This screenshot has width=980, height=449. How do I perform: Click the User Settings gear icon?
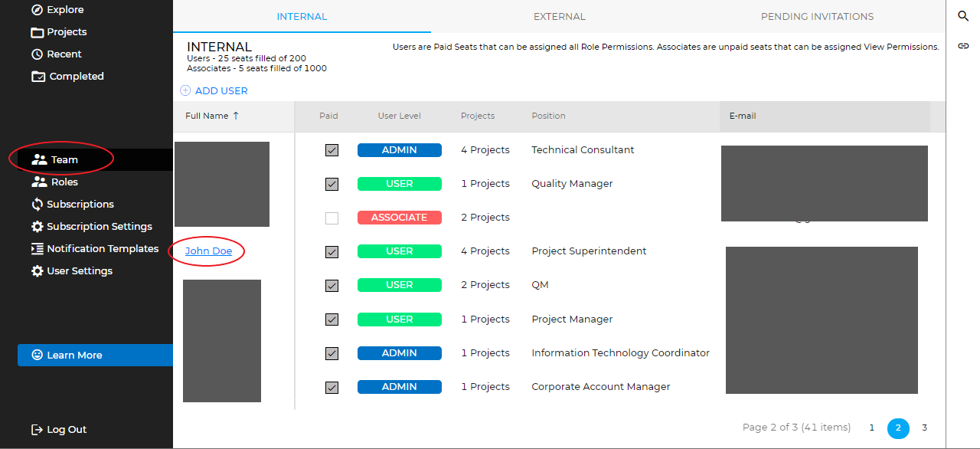[x=37, y=271]
